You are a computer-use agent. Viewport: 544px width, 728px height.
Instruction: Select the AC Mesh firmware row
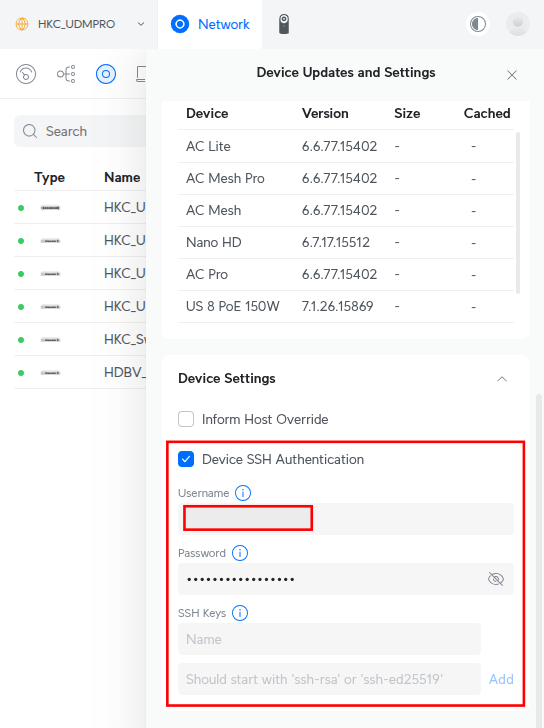(346, 210)
